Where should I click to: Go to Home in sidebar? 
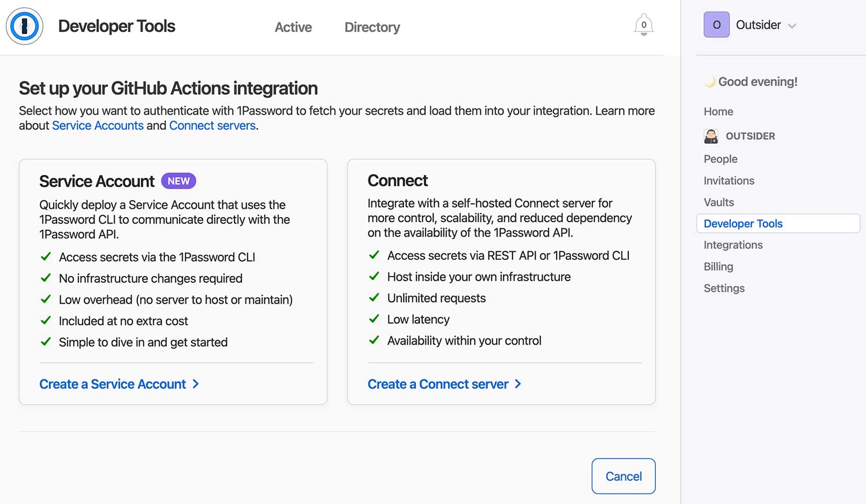[718, 111]
